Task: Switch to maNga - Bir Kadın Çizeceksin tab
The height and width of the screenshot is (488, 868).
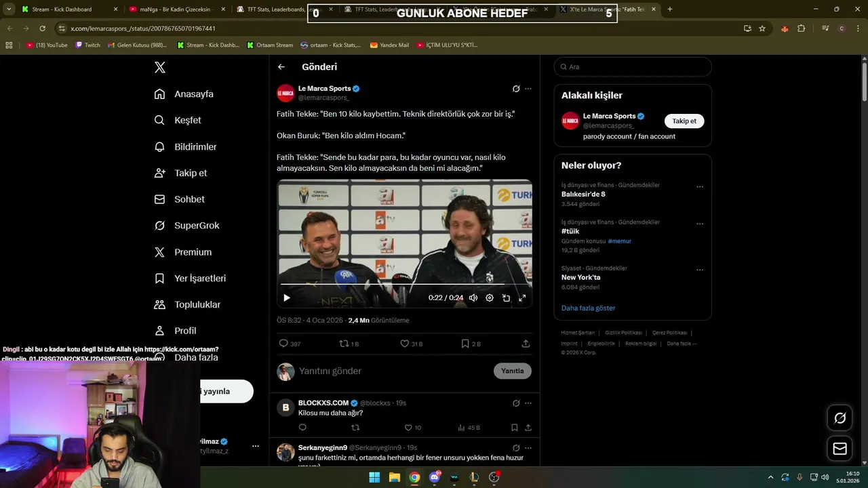Action: click(178, 9)
